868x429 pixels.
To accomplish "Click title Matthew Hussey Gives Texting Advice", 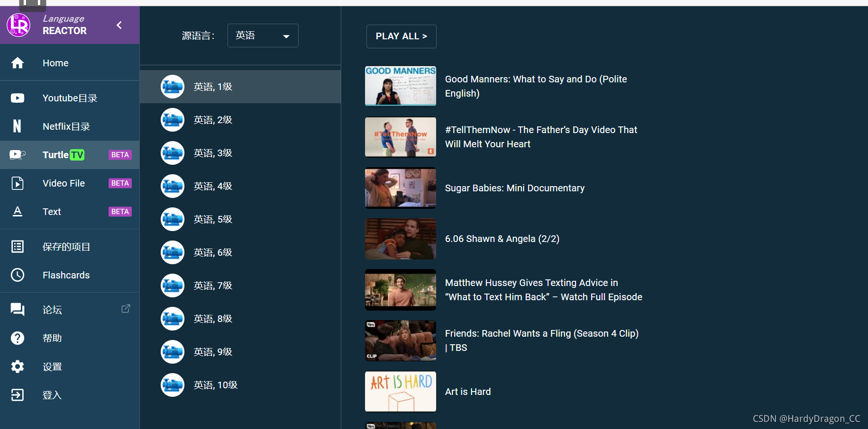I will 544,290.
